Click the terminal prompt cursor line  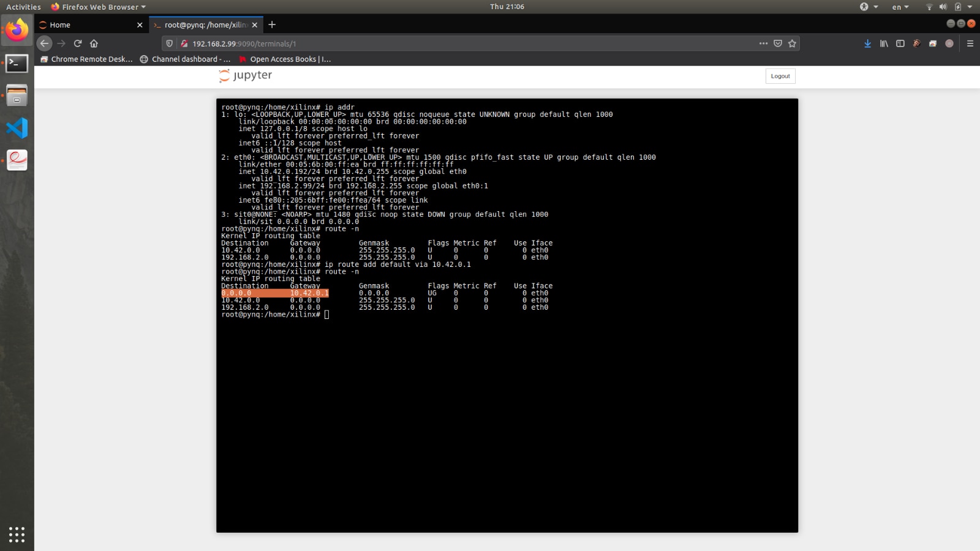pos(276,315)
